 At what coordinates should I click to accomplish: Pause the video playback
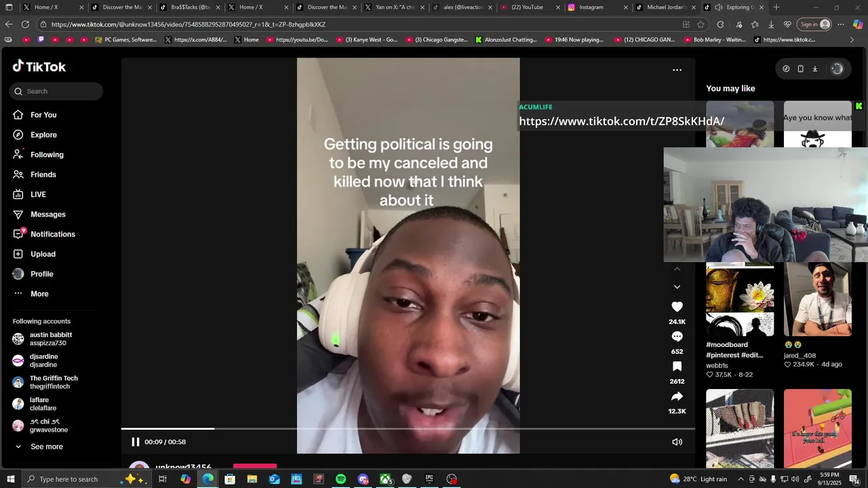135,442
